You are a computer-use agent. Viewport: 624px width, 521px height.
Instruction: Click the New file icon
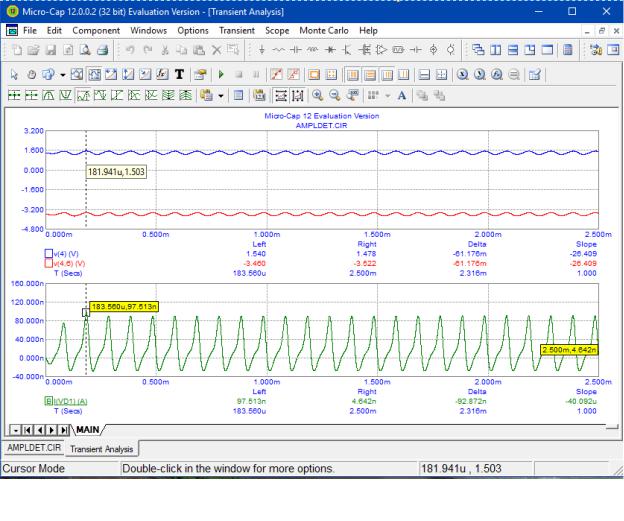point(17,50)
